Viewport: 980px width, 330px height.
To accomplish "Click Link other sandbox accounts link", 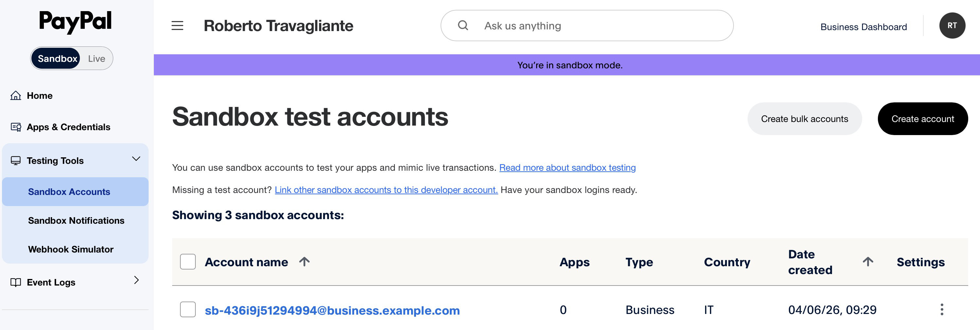I will pos(386,190).
